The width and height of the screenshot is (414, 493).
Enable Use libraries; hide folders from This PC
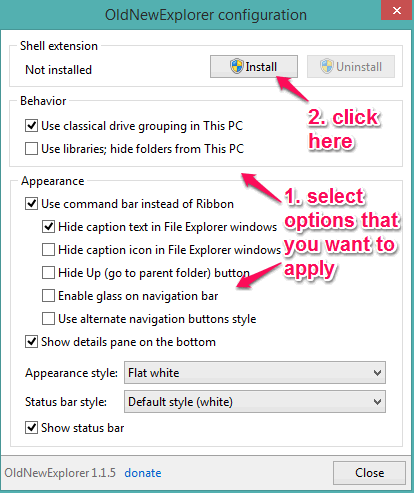(x=31, y=149)
